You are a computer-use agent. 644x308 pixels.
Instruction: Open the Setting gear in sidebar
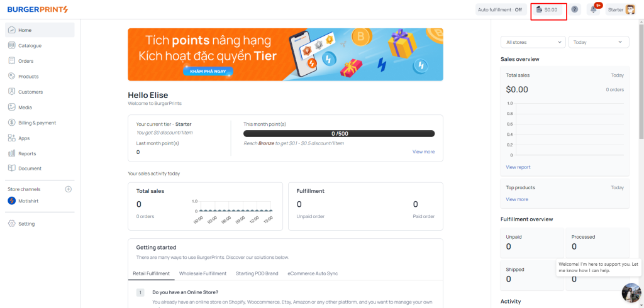[11, 224]
